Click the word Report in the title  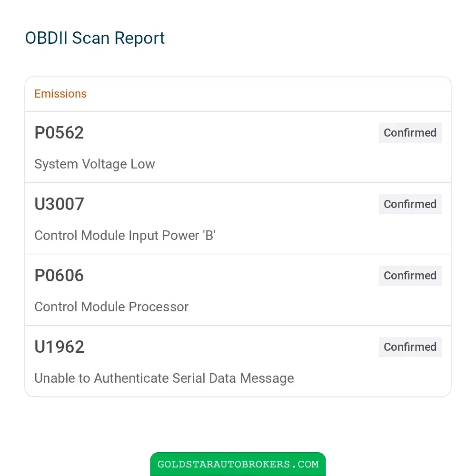(x=139, y=38)
